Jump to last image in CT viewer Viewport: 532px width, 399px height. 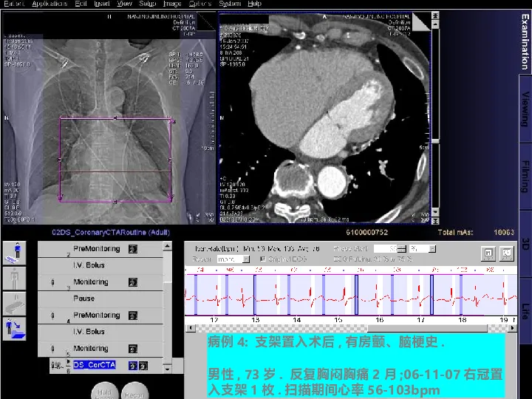(435, 220)
